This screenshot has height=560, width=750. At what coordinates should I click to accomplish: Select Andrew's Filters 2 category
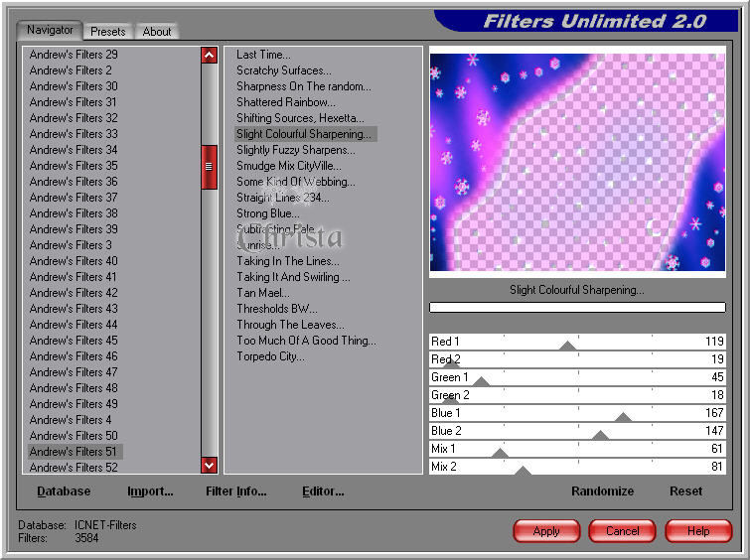tap(71, 70)
